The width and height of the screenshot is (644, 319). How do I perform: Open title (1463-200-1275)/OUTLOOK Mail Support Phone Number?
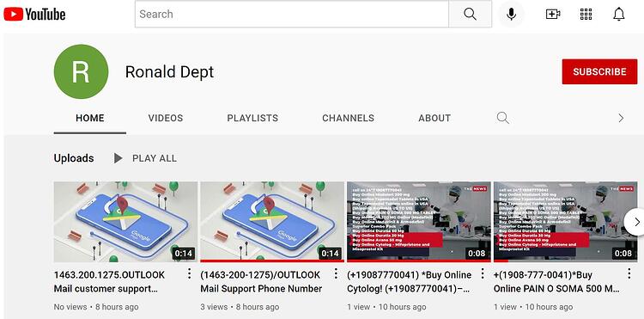point(261,281)
